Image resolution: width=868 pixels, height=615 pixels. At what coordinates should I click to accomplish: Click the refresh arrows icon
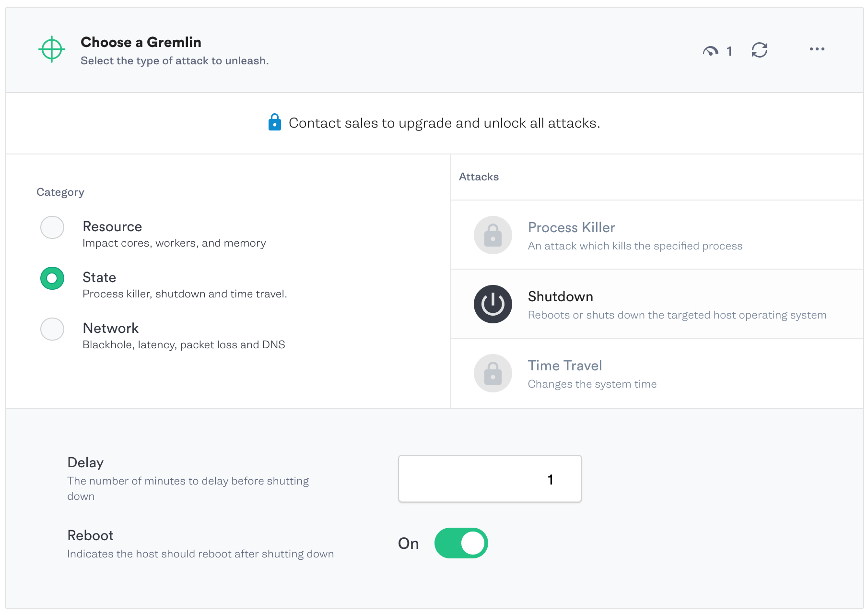click(759, 50)
